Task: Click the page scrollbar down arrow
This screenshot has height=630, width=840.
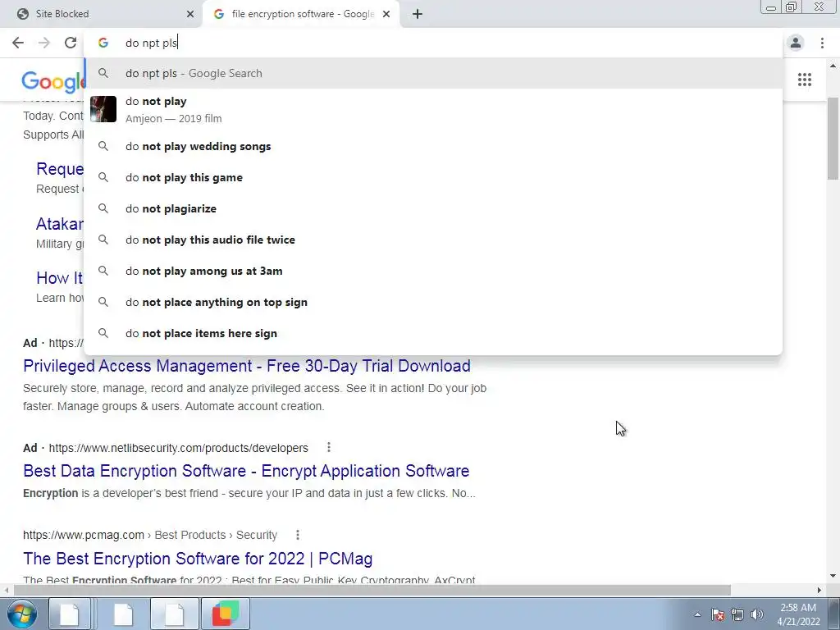Action: tap(833, 577)
